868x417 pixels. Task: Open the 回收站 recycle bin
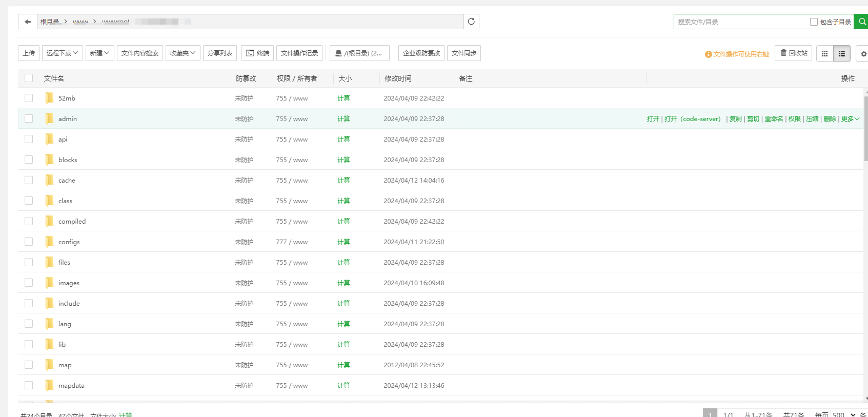(793, 53)
